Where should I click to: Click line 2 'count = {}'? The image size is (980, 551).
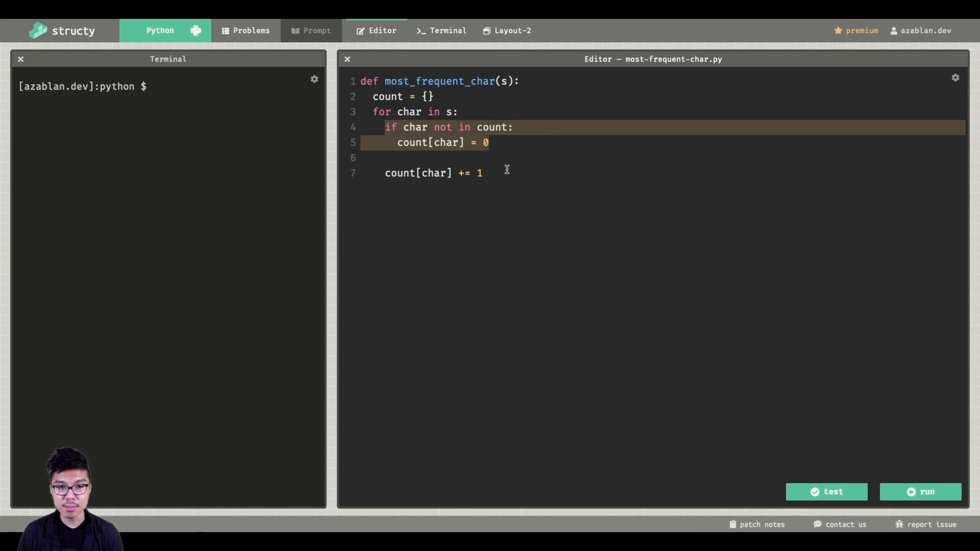click(403, 96)
